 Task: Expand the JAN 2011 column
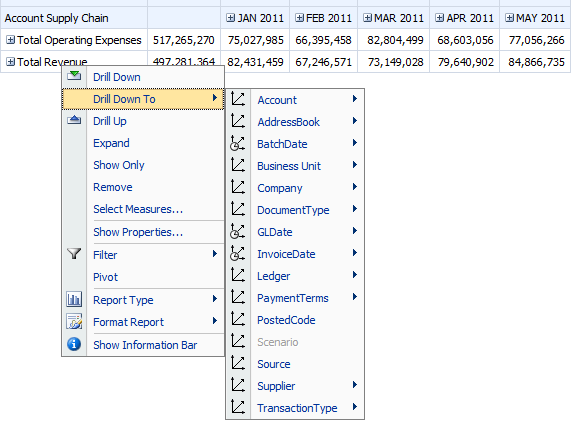click(x=230, y=18)
